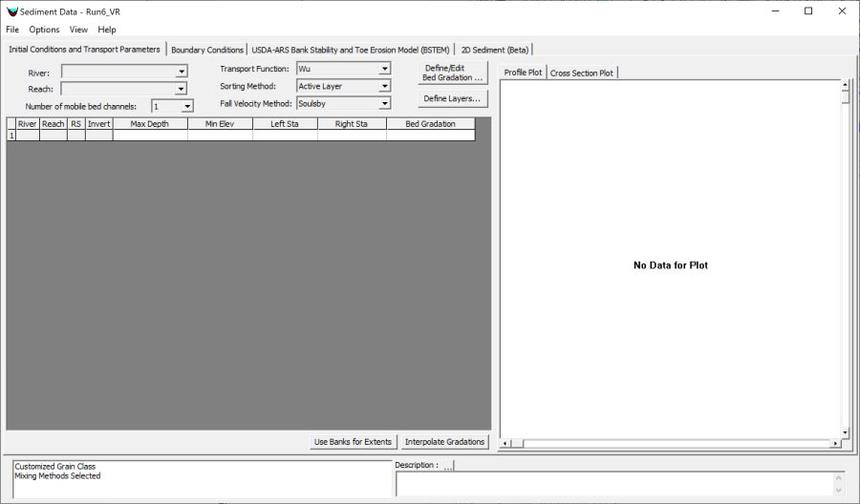
Task: Click the Reach column header in table
Action: pos(53,124)
